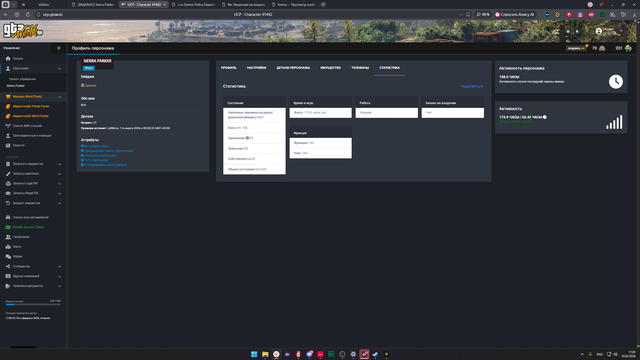This screenshot has width=640, height=360.
Task: Open Панель управления in sidebar submenu
Action: (x=22, y=79)
